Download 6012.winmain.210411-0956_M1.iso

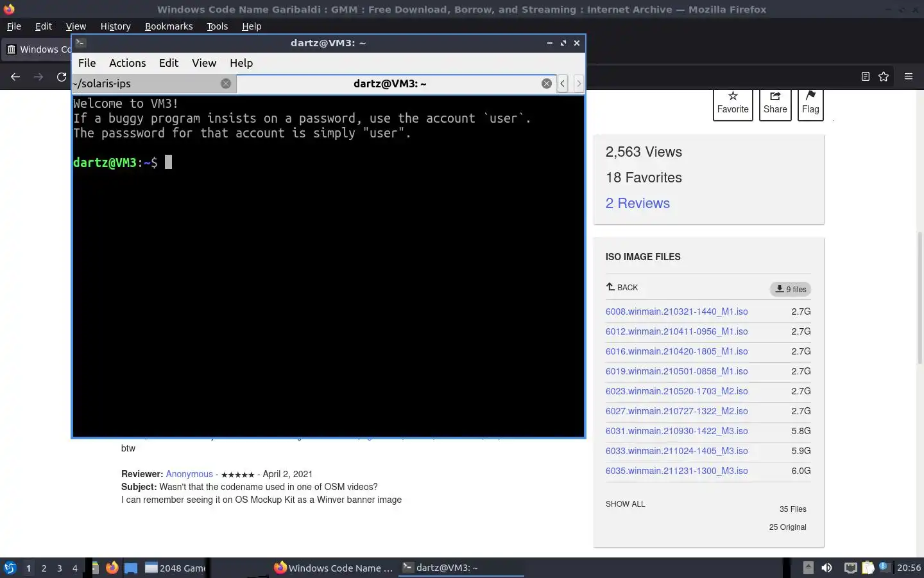[676, 331]
